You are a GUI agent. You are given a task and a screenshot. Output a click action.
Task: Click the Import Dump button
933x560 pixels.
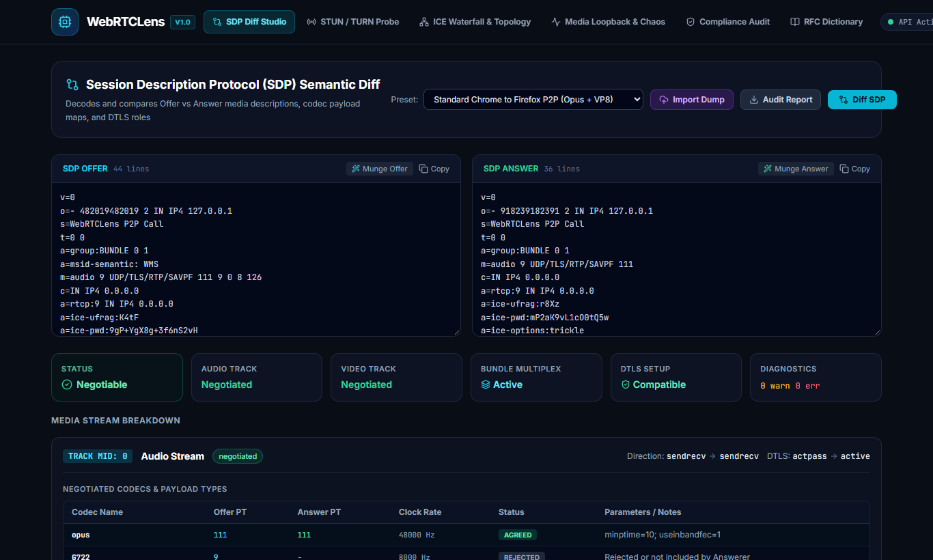(692, 100)
